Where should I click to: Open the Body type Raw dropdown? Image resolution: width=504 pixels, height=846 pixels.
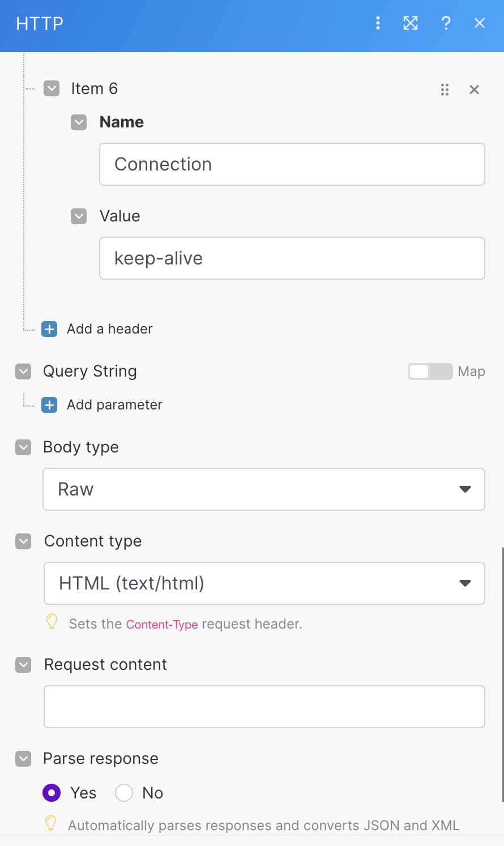pos(264,489)
